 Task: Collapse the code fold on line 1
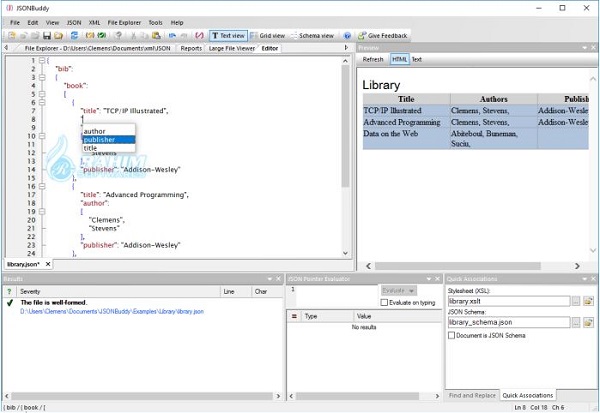pyautogui.click(x=40, y=60)
